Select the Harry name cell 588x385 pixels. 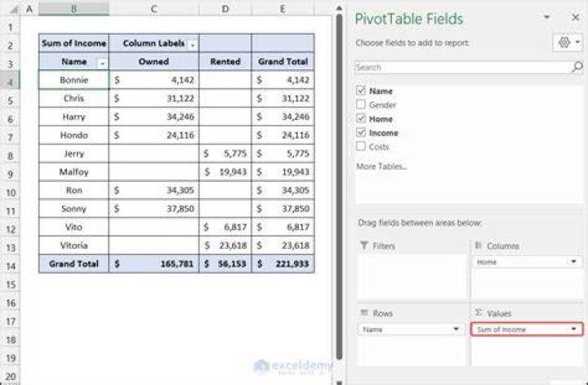[73, 117]
